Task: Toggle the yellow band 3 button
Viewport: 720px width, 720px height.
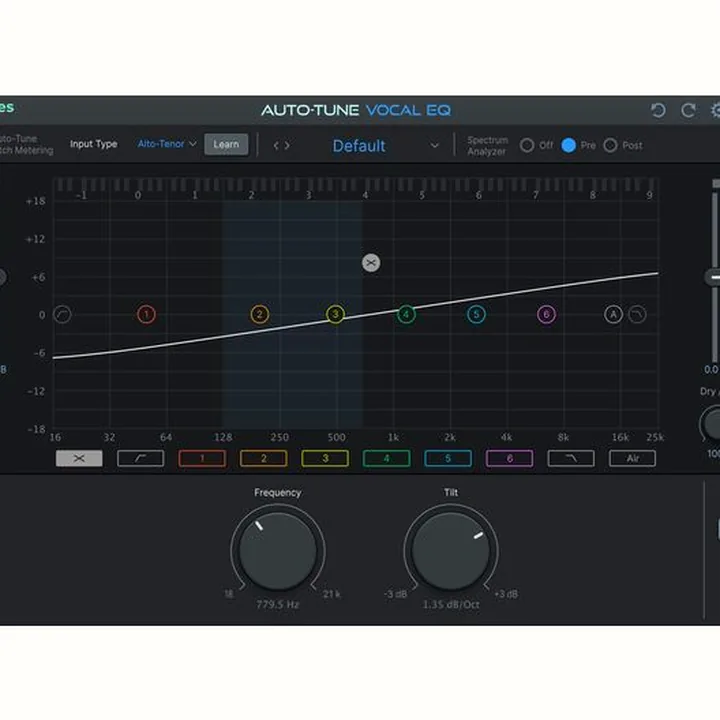Action: (x=325, y=458)
